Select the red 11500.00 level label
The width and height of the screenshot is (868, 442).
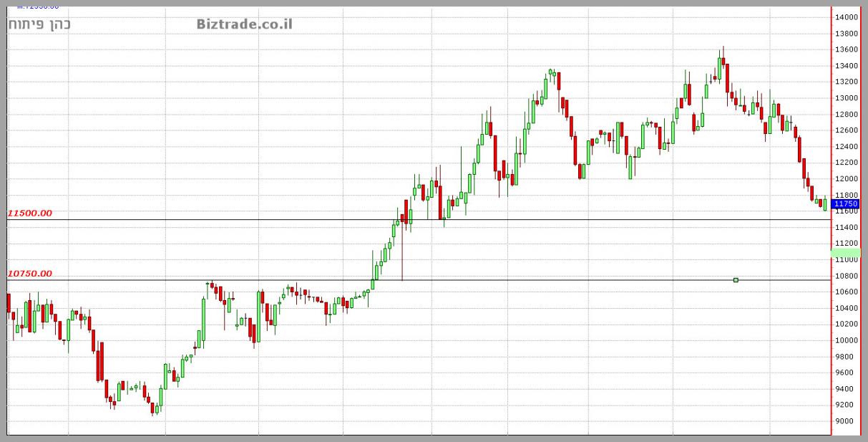pyautogui.click(x=29, y=213)
